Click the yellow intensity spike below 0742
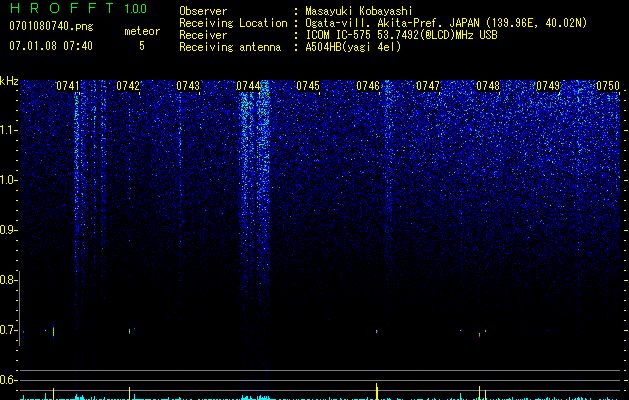 tap(130, 393)
